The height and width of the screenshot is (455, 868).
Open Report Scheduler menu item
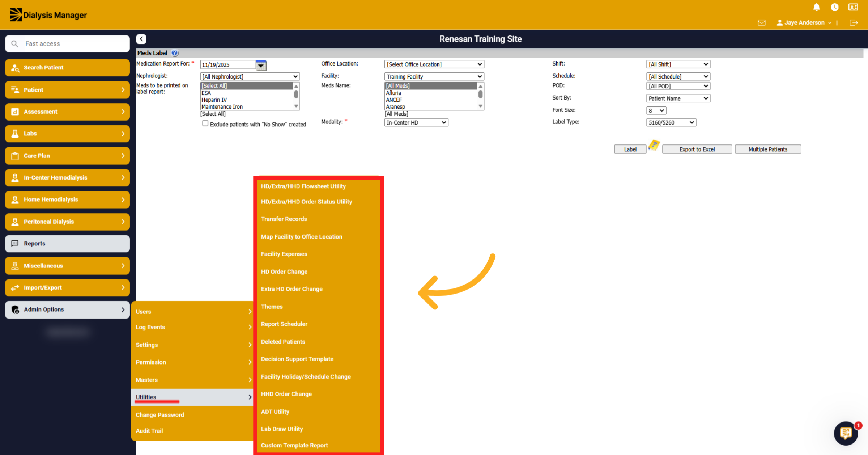coord(284,324)
